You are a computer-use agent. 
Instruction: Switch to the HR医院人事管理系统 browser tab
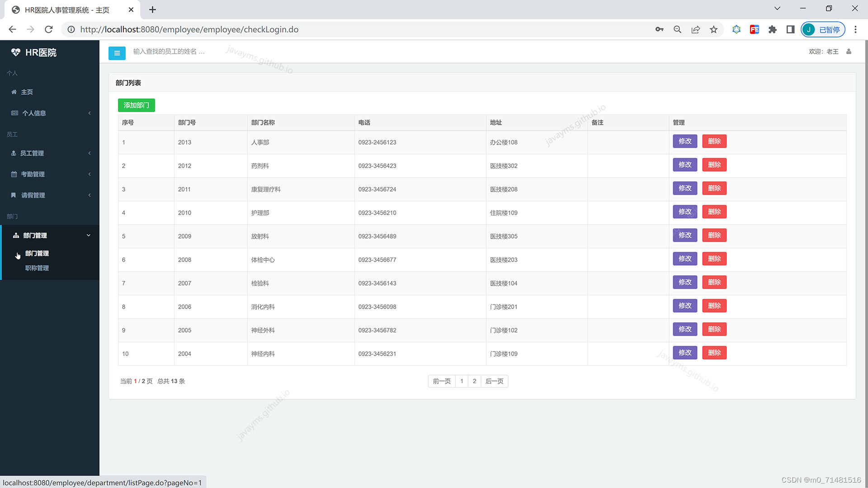[x=68, y=9]
